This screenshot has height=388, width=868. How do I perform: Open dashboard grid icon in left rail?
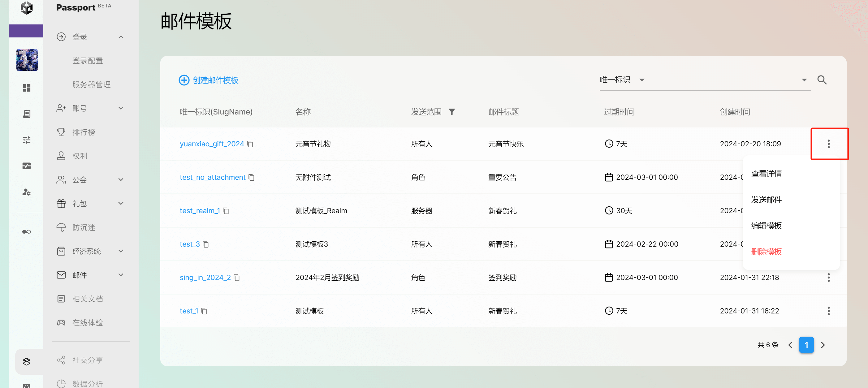click(27, 88)
